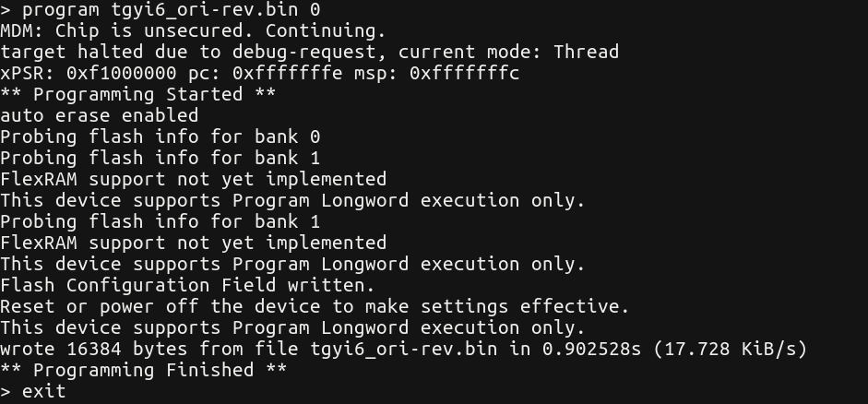The image size is (868, 404).
Task: Click the '** Programming Started **' line
Action: [x=137, y=95]
